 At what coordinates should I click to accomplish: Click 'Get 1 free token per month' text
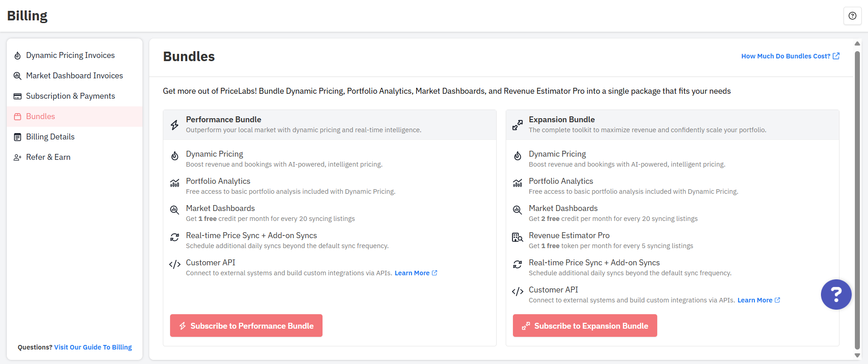(x=611, y=246)
